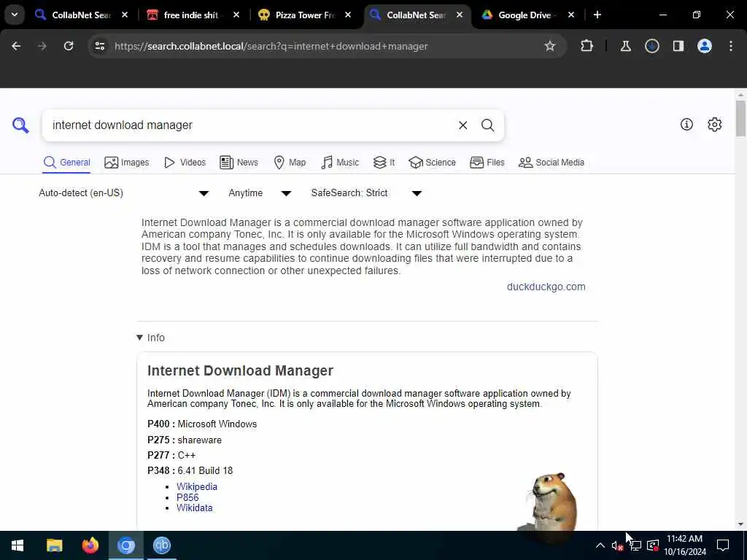Click the address bar URL
This screenshot has height=560, width=747.
(271, 46)
